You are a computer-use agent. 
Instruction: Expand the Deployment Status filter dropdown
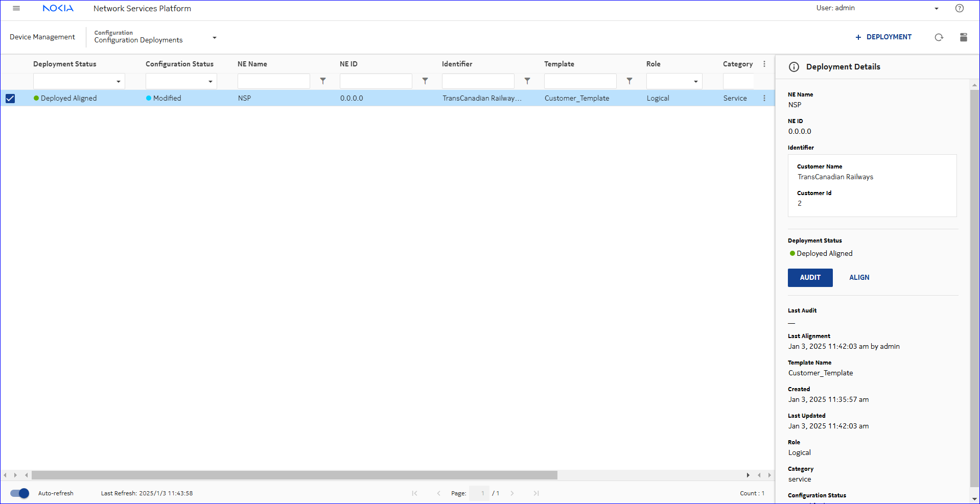click(x=118, y=82)
